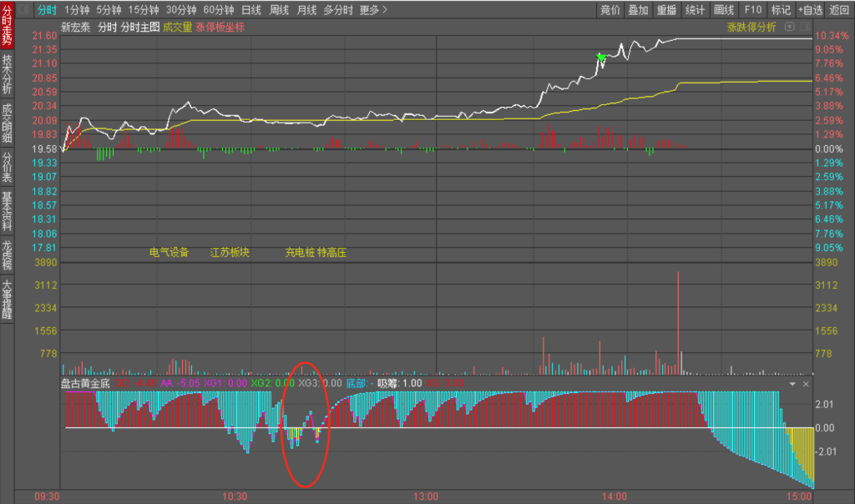
Task: Click the green arrow marker on price line
Action: click(600, 58)
